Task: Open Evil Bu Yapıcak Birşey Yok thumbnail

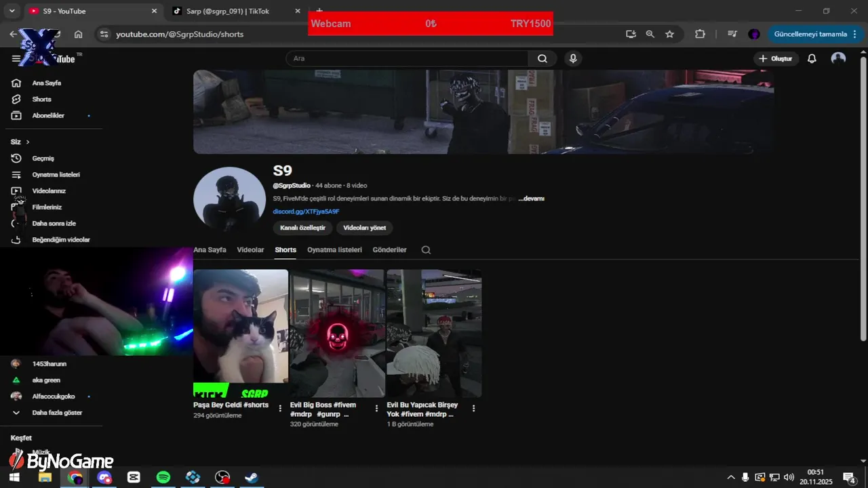Action: [x=434, y=333]
